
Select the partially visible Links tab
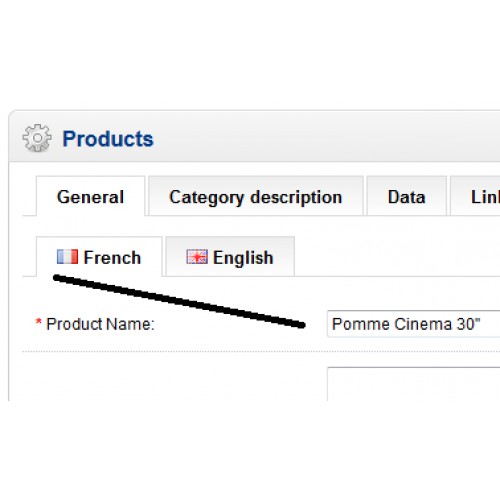click(x=475, y=196)
